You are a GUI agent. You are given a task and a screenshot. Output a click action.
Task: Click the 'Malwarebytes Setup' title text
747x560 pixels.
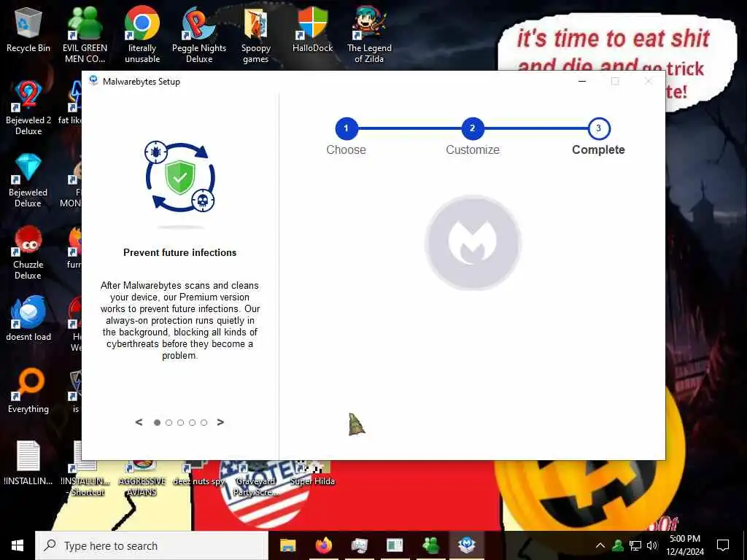[x=142, y=82]
